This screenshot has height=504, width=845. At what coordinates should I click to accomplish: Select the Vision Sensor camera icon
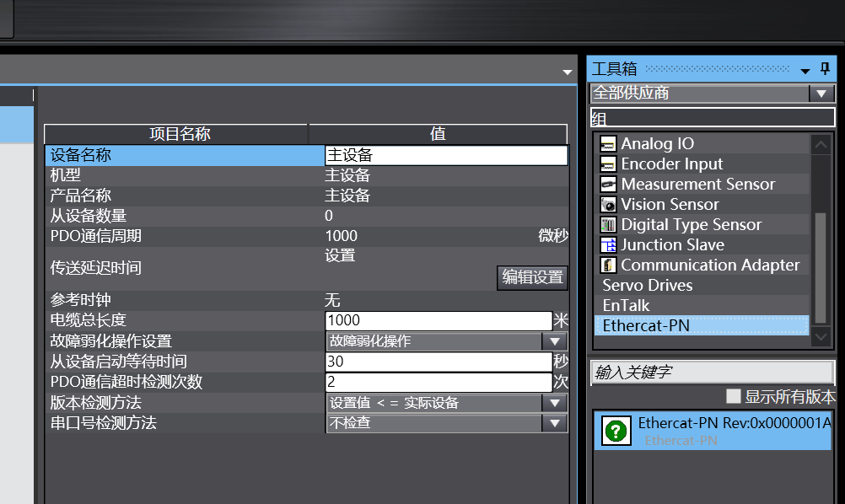(608, 205)
